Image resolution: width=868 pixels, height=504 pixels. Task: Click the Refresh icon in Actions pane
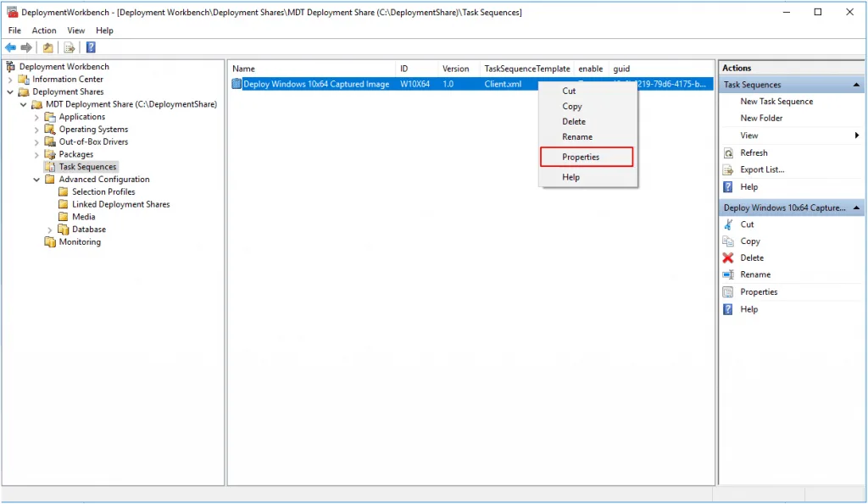pos(728,153)
